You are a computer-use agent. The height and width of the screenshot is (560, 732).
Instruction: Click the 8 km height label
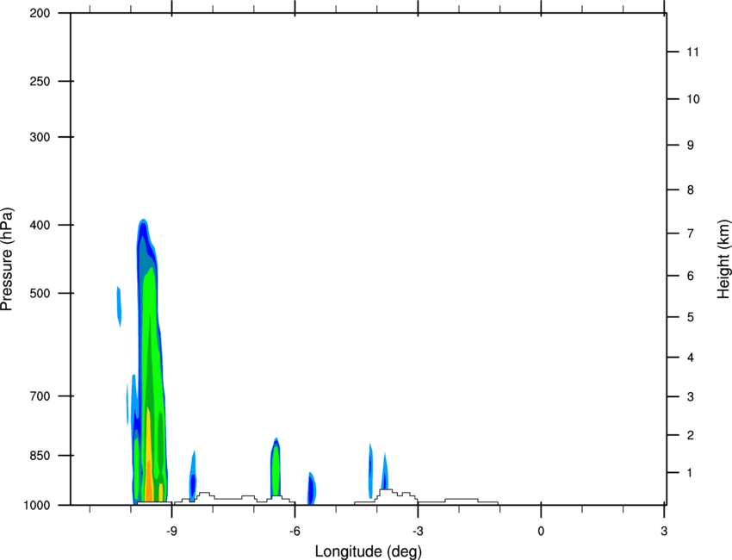coord(690,190)
